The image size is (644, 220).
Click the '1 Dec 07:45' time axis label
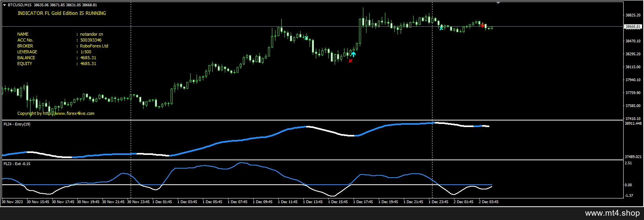[x=237, y=202]
